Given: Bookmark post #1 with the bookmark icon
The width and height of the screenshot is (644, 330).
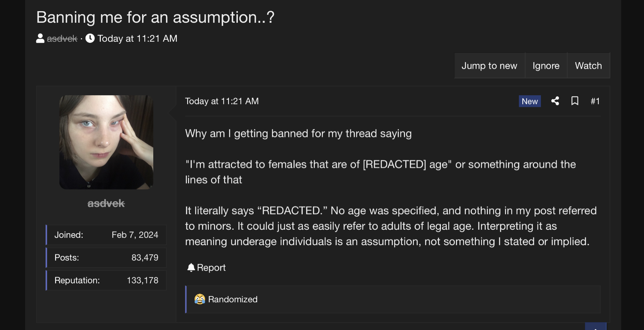Looking at the screenshot, I should [x=575, y=101].
